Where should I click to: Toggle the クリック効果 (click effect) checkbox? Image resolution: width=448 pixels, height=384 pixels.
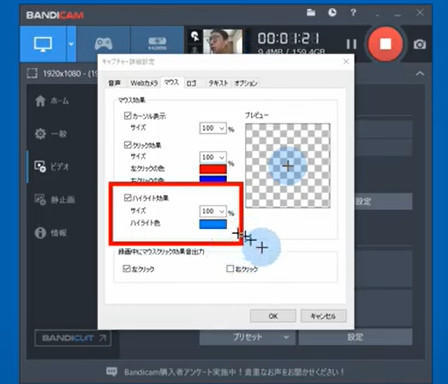pos(127,145)
